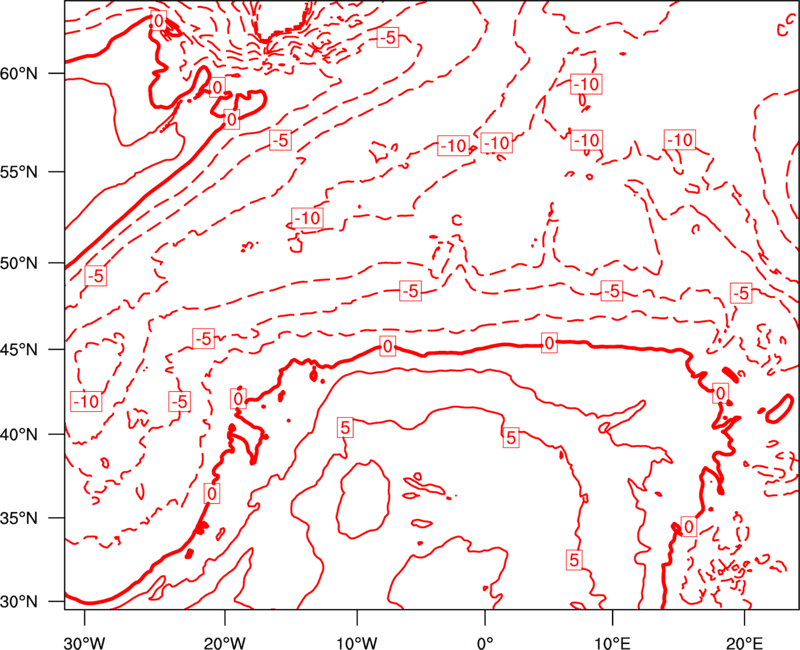Select the -10 contour label at 42°N, 30°W
The height and width of the screenshot is (650, 800).
[x=86, y=402]
